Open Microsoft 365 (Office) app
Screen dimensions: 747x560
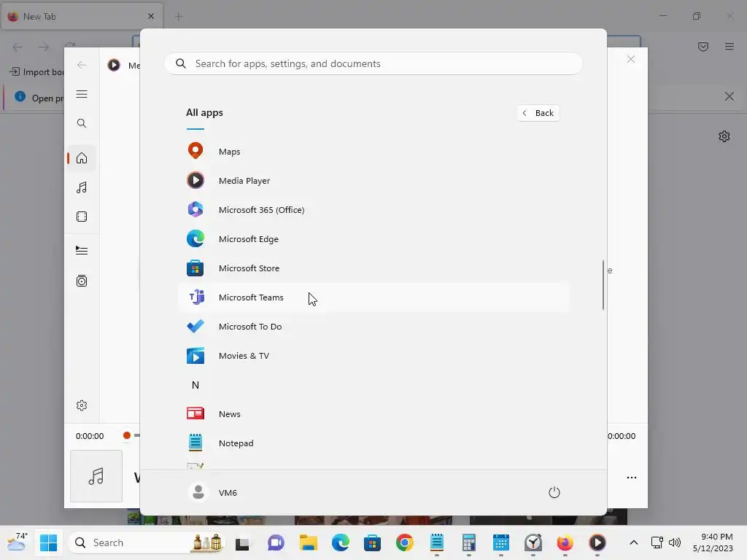coord(373,209)
